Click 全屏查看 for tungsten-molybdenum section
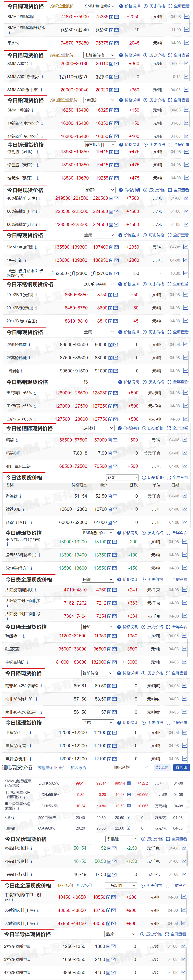Image resolution: width=193 pixels, height=980 pixels. (178, 382)
